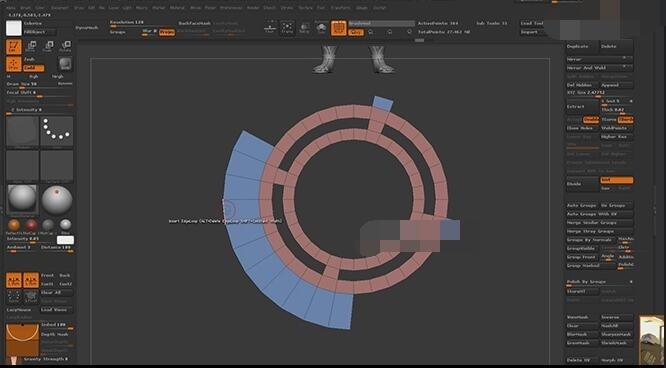Click the Close Holes button
666x368 pixels.
pyautogui.click(x=582, y=128)
